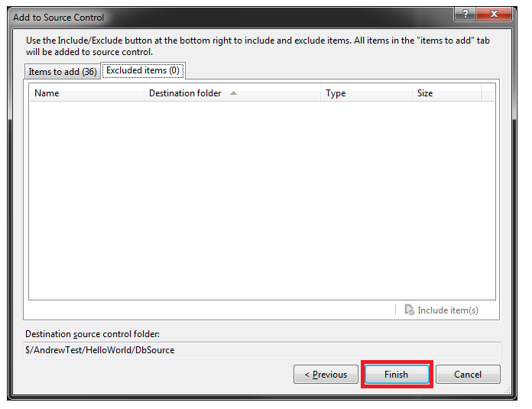The image size is (532, 409).
Task: Click the Add to Source Control title bar
Action: 229,16
